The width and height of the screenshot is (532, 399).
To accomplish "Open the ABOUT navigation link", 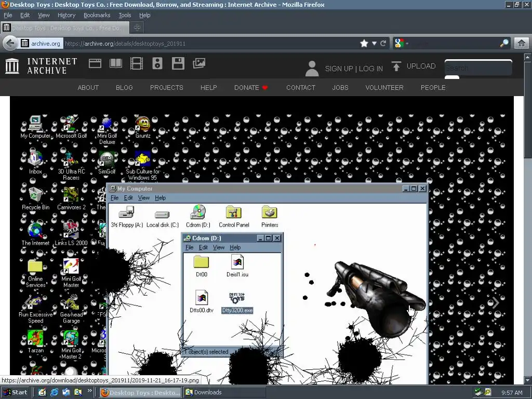I will (88, 87).
